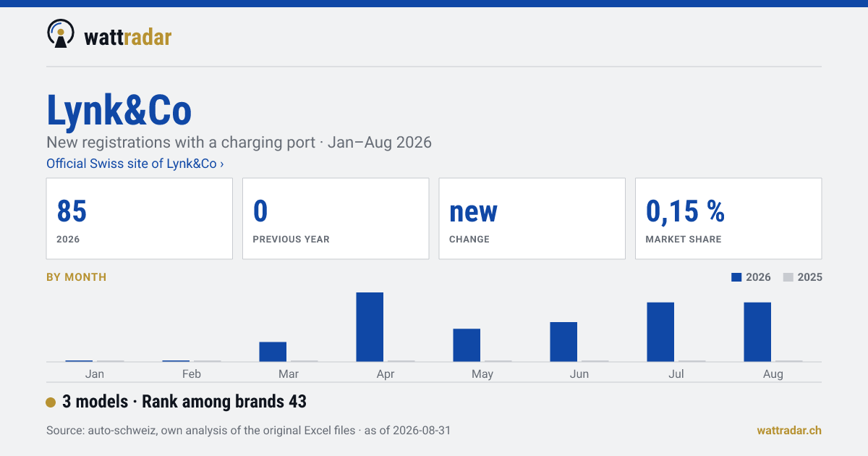Click the grey 2025 legend swatch
This screenshot has height=456, width=868.
[788, 277]
